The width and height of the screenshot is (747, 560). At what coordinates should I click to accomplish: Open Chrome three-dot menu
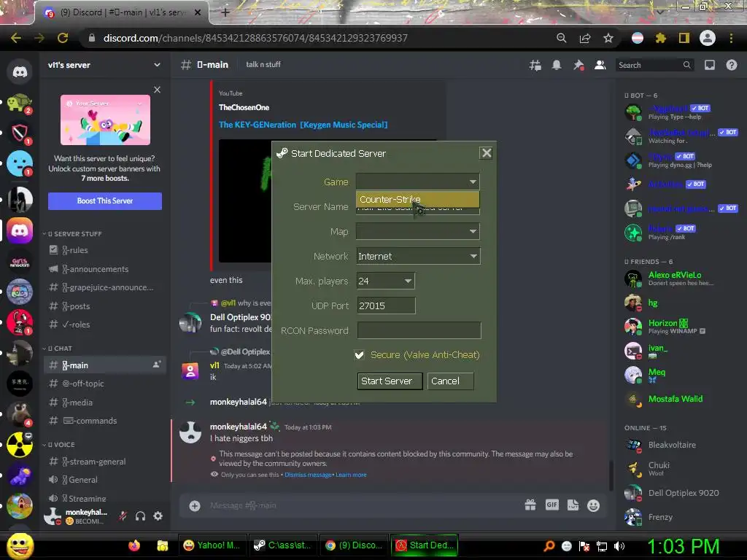coord(731,38)
